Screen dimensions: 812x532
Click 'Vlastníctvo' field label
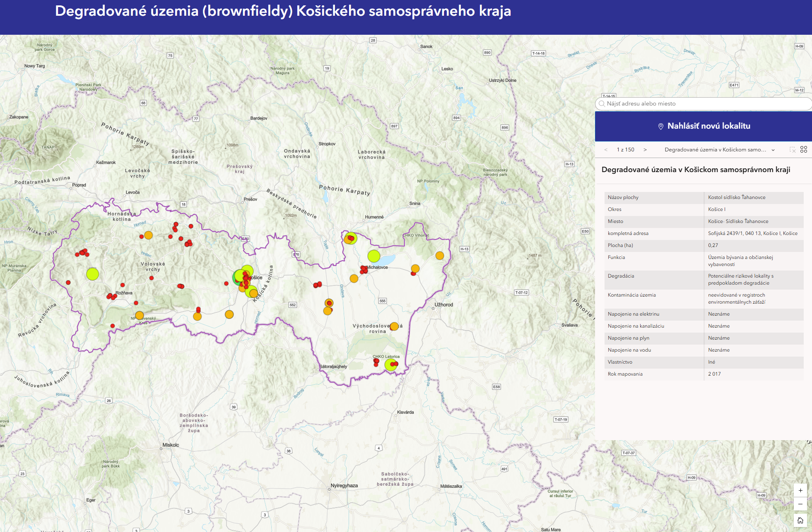coord(620,362)
